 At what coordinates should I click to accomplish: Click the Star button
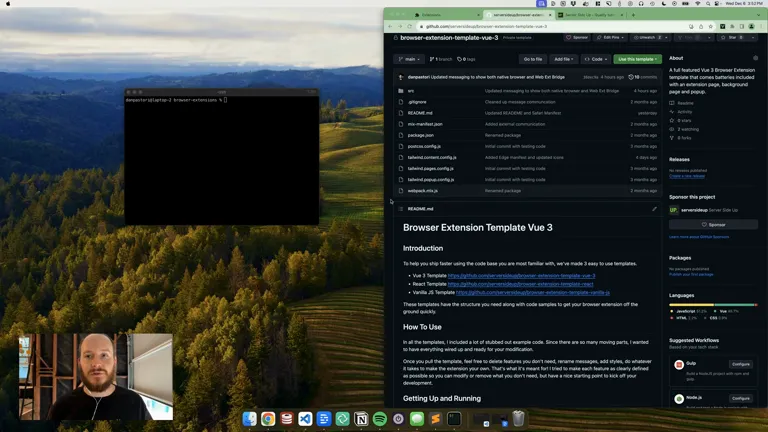(x=733, y=38)
